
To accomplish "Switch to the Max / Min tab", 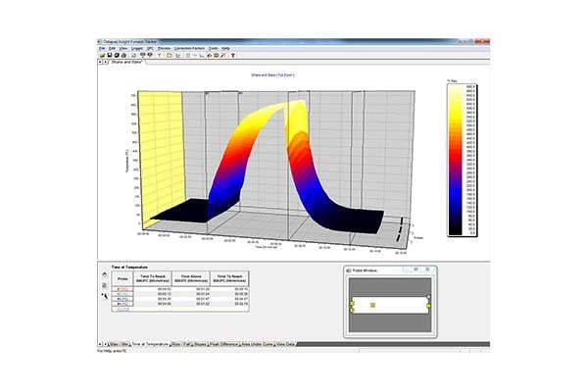I will click(x=118, y=345).
